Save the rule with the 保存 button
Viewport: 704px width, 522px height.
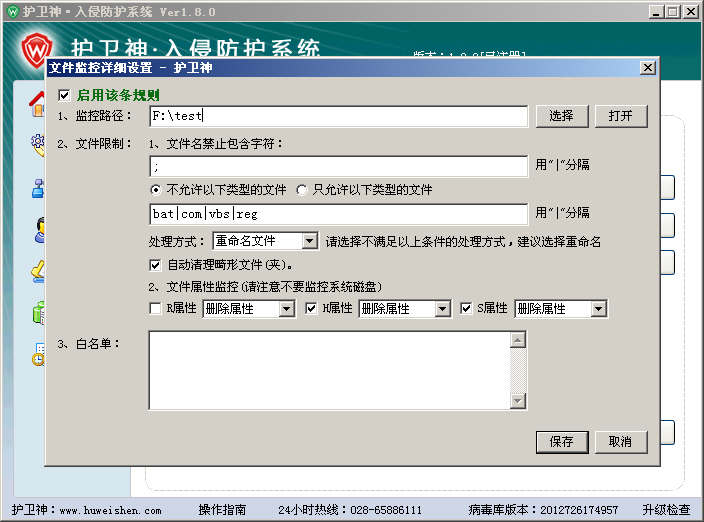[x=562, y=442]
